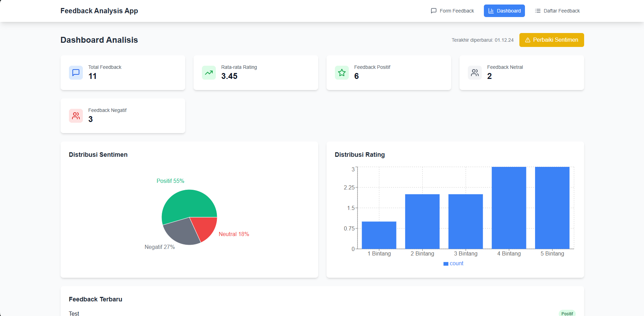This screenshot has height=316, width=644.
Task: Go to the Daftar Feedback page
Action: (557, 11)
